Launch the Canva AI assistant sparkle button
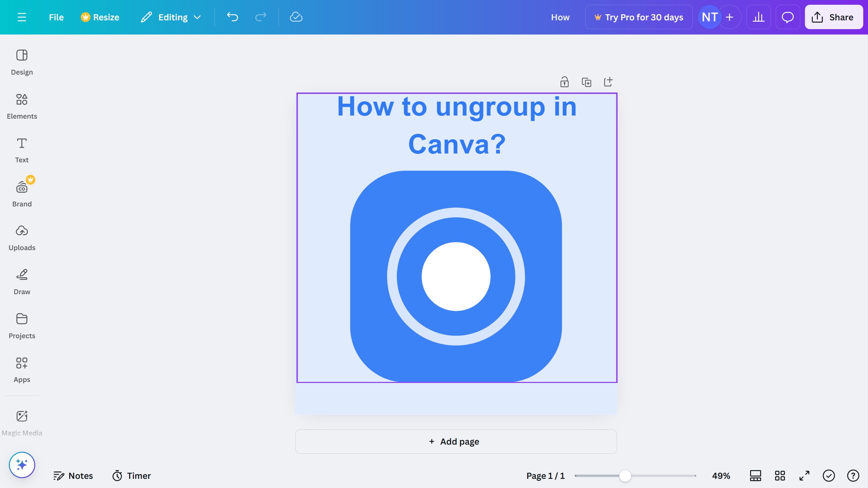The width and height of the screenshot is (868, 488). tap(21, 465)
